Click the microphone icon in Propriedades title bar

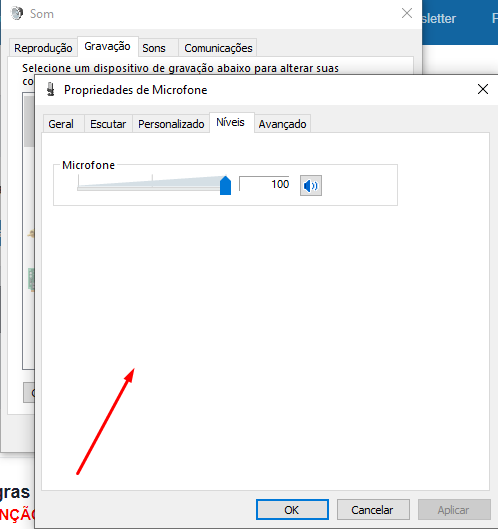(51, 90)
